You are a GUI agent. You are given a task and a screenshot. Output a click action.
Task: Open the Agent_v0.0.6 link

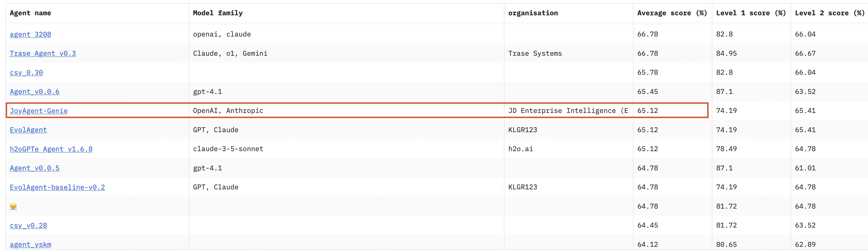34,91
